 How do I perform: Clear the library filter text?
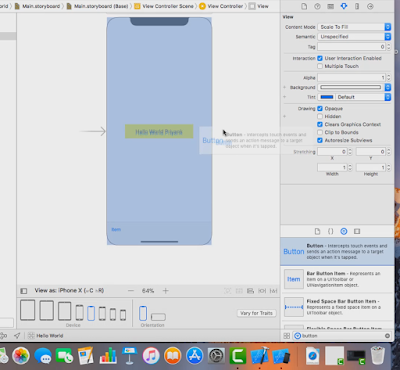click(x=387, y=336)
